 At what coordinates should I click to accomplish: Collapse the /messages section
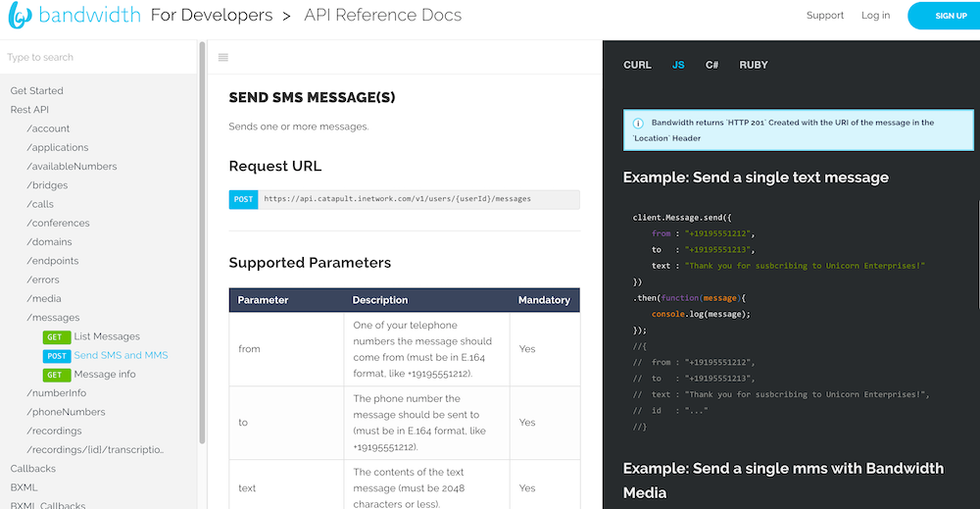pyautogui.click(x=53, y=318)
